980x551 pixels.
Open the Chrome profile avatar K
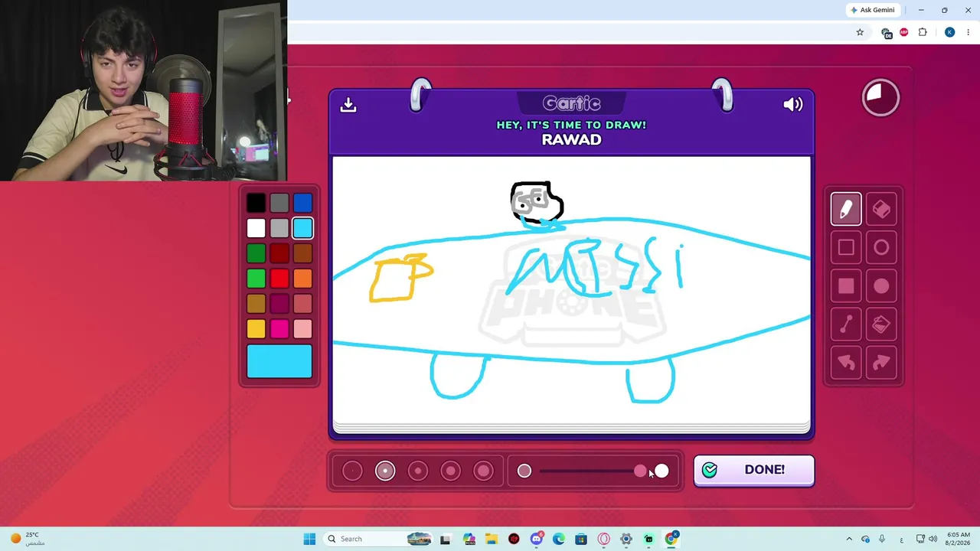(949, 32)
